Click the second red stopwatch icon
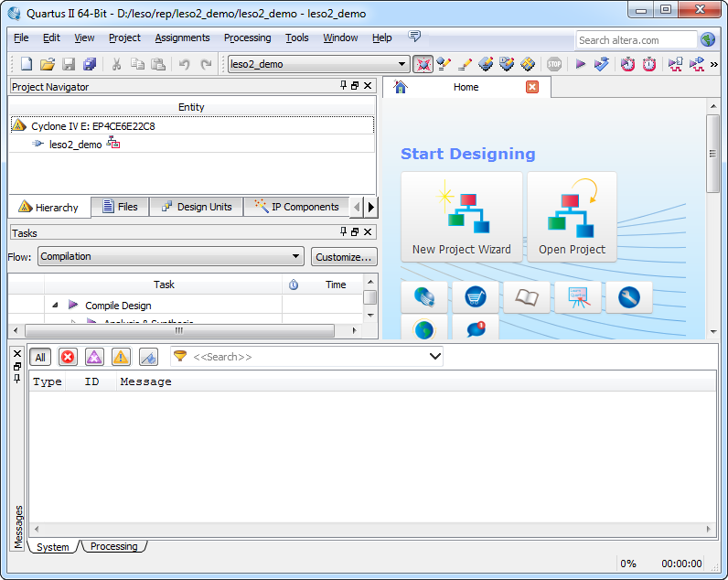728x580 pixels. pos(649,64)
